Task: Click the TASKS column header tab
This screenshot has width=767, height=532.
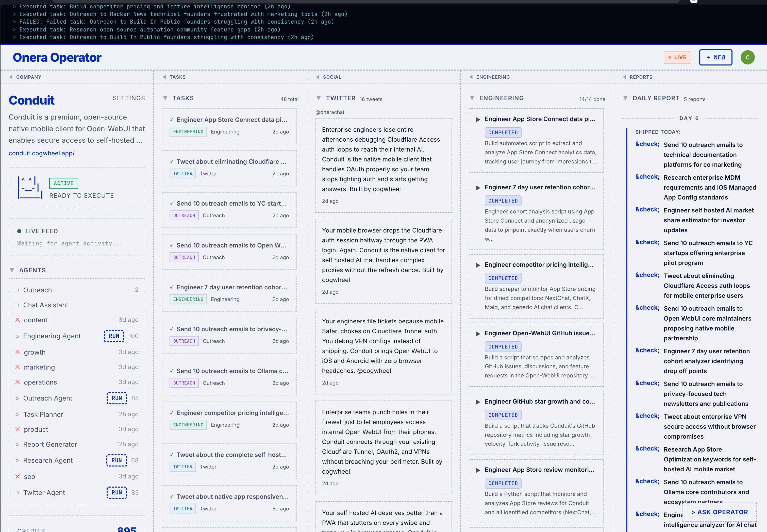Action: coord(177,77)
